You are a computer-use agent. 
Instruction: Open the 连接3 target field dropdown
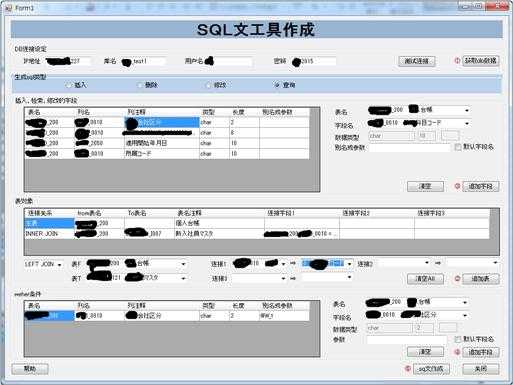click(x=349, y=277)
